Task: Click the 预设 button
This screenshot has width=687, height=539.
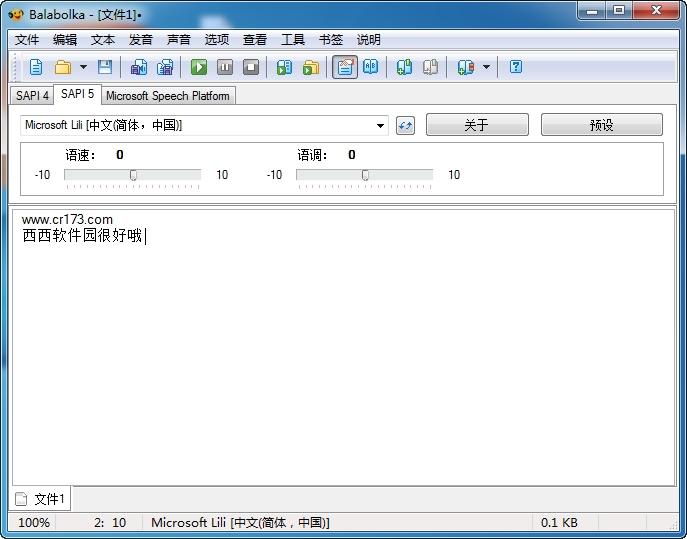Action: point(602,125)
